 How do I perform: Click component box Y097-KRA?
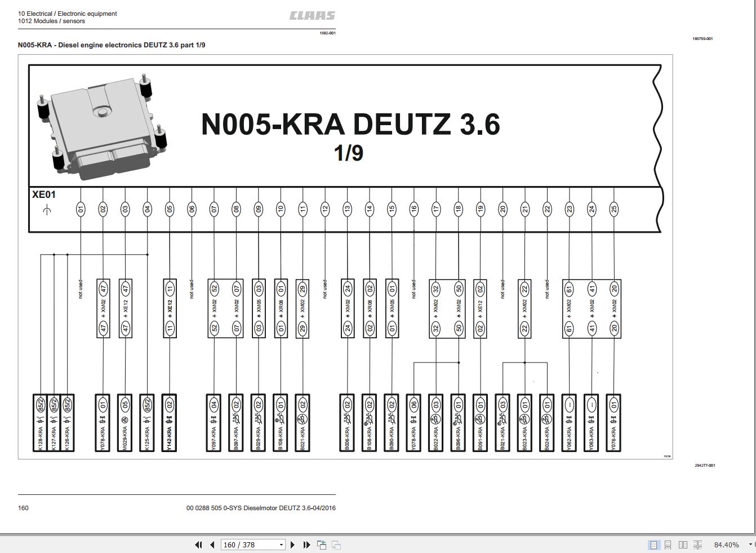pos(214,423)
